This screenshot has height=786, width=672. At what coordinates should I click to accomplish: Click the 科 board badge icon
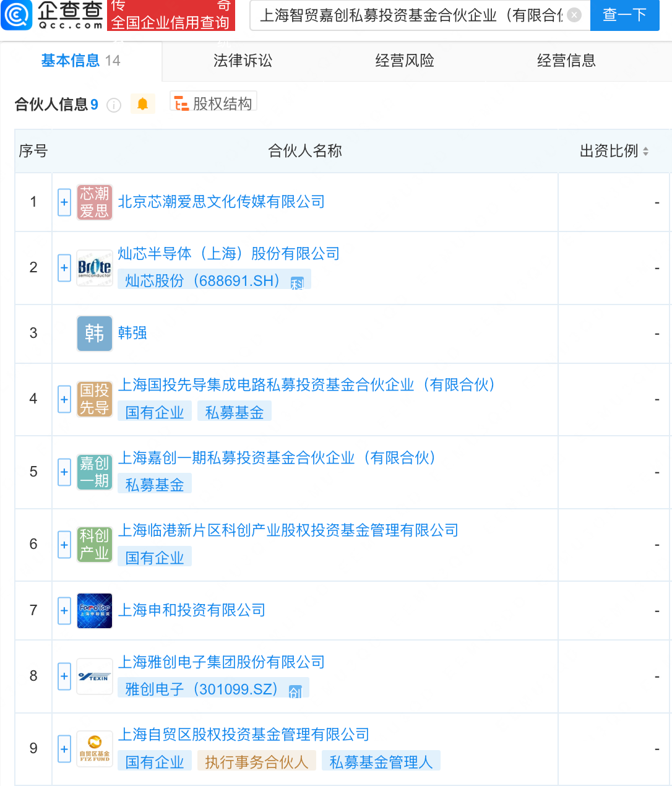[298, 283]
